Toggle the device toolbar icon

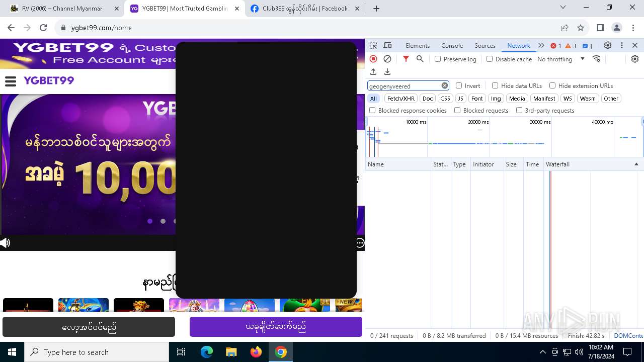pyautogui.click(x=387, y=45)
